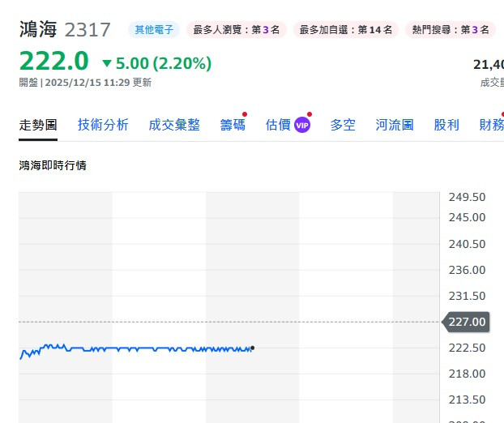This screenshot has height=423, width=504.
Task: Click the 218.00 axis label
Action: point(467,374)
